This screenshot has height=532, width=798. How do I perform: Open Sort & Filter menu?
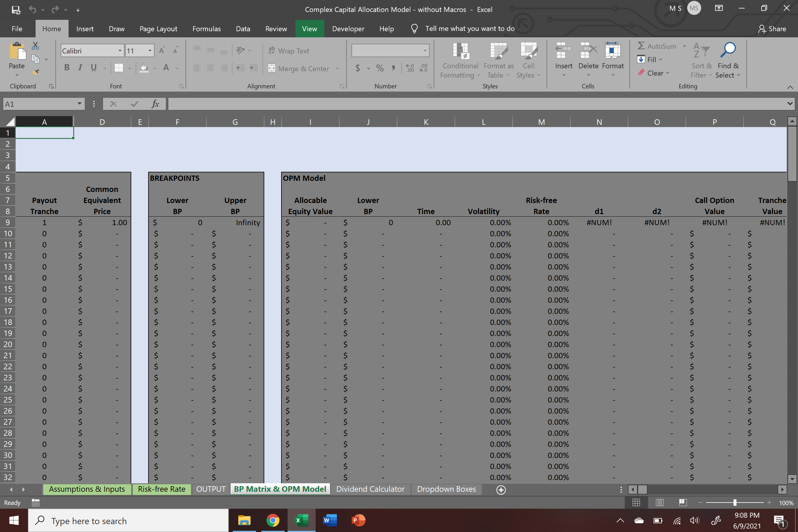pyautogui.click(x=701, y=60)
